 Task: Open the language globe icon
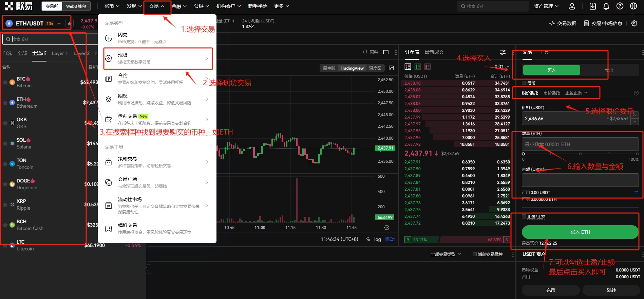pyautogui.click(x=633, y=6)
